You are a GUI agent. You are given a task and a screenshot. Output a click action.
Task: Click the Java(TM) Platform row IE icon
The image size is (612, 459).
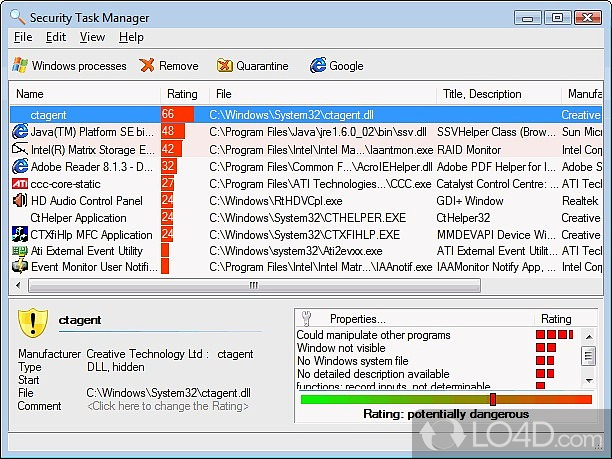point(20,132)
